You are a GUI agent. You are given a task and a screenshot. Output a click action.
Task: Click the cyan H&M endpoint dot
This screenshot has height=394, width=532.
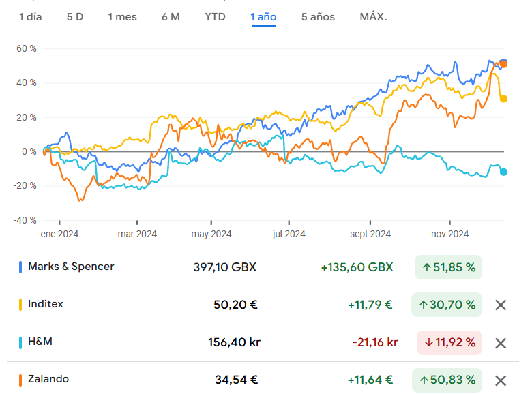click(504, 172)
